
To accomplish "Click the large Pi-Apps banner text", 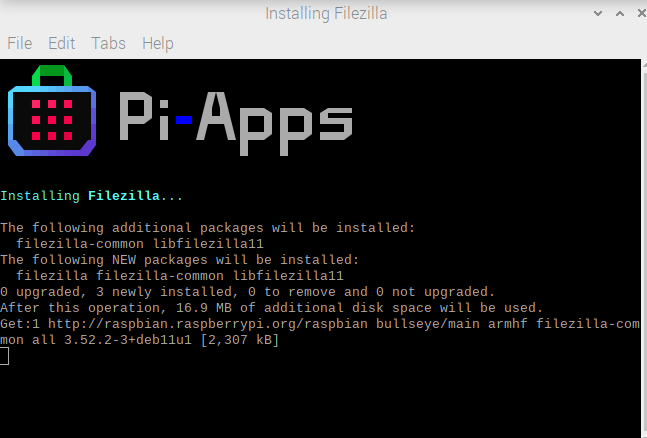I will 235,118.
